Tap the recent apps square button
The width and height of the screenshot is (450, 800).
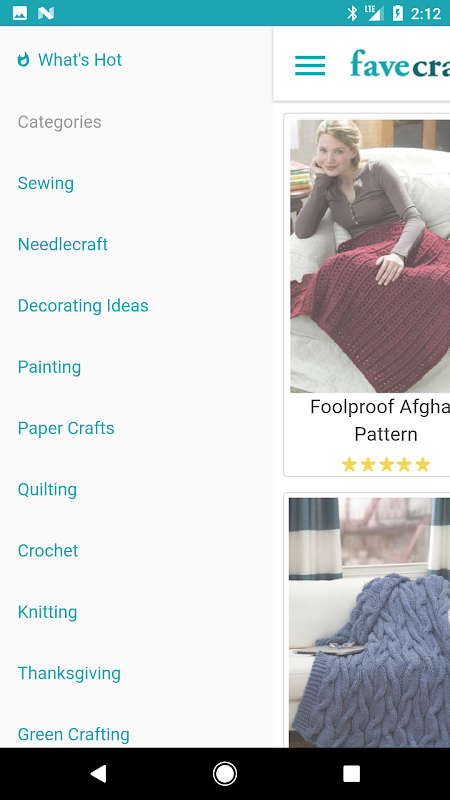point(351,773)
